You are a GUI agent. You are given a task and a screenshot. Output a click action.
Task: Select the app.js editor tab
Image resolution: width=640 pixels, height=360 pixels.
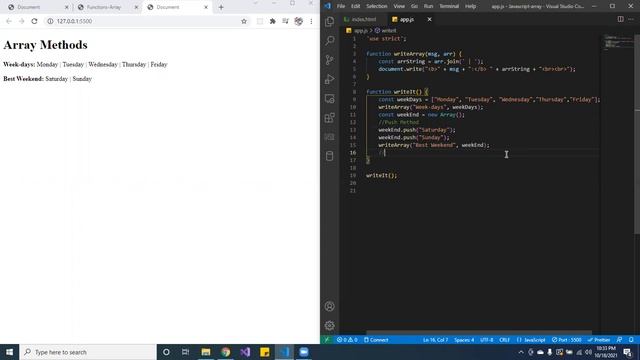406,19
